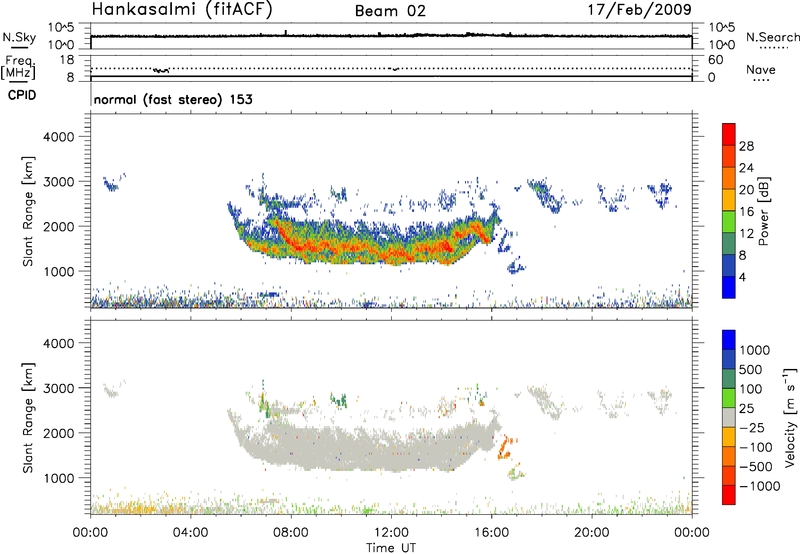Click '3000' on velocity panel range axis

coord(59,388)
